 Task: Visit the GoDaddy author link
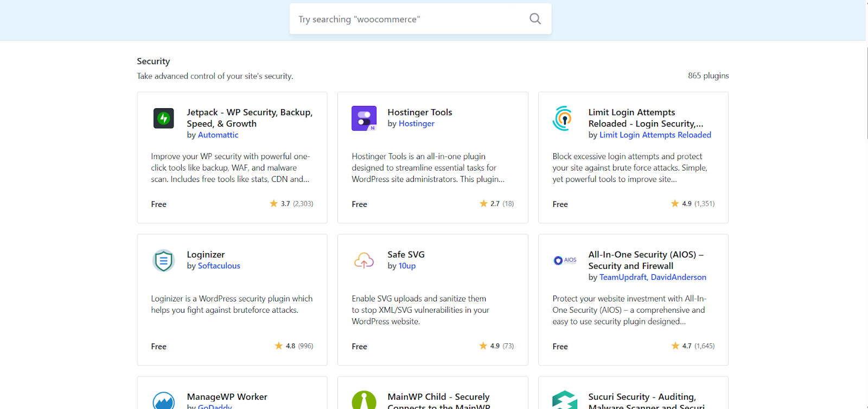click(215, 407)
